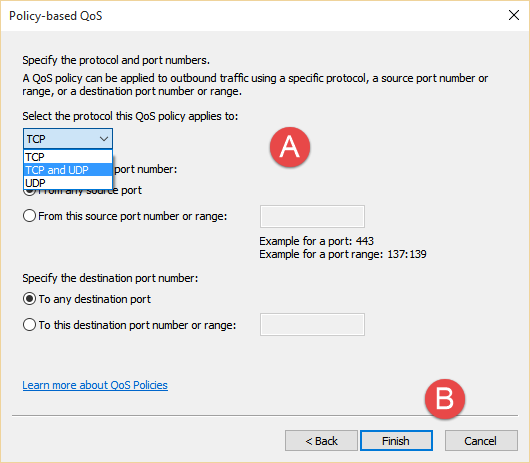Viewport: 530px width, 463px height.
Task: Click the TCP protocol combo box field
Action: (68, 139)
